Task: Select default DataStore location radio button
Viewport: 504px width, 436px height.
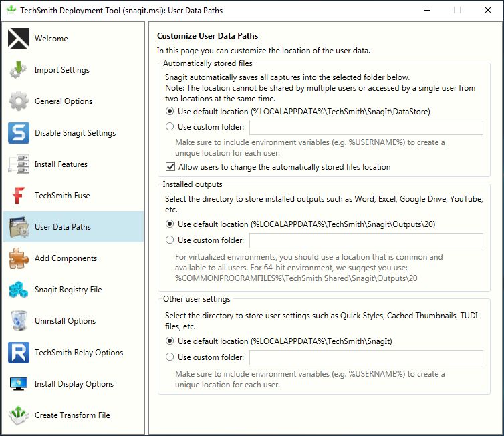Action: coord(170,111)
